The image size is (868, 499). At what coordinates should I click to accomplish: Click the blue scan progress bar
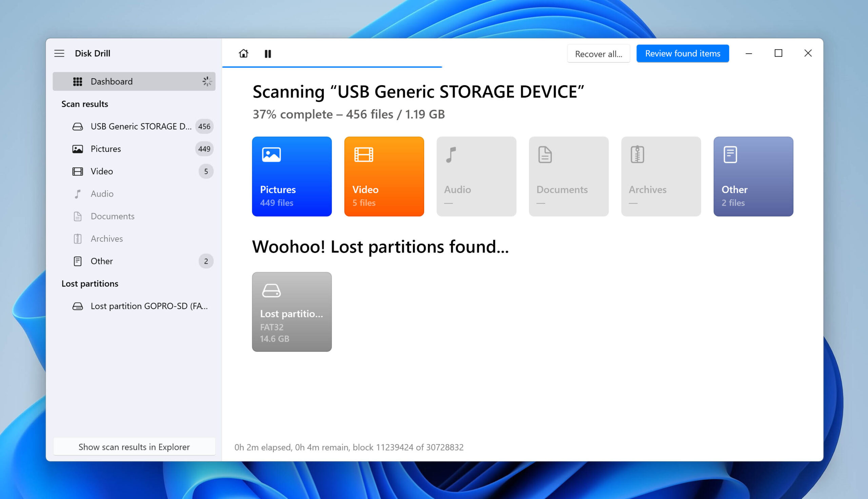point(332,67)
